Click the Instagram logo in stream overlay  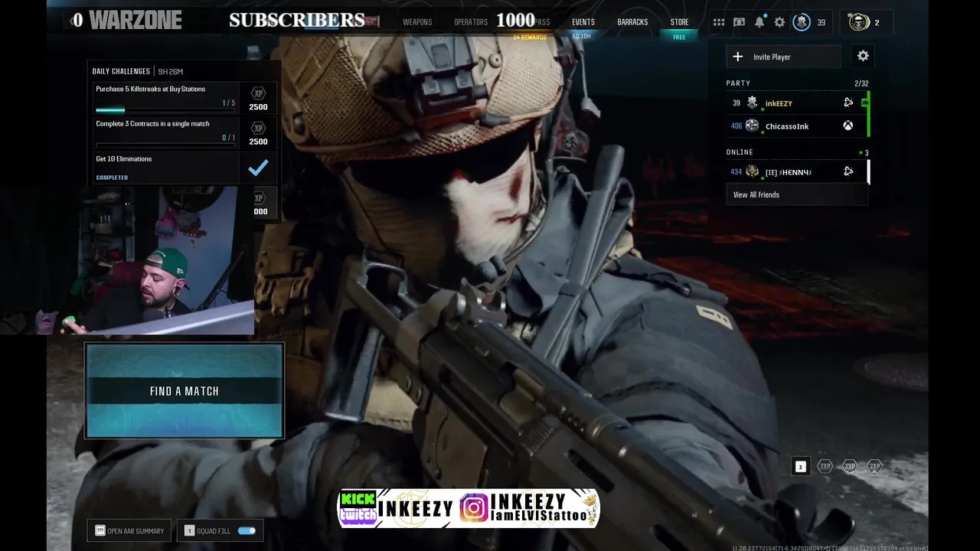[x=474, y=508]
